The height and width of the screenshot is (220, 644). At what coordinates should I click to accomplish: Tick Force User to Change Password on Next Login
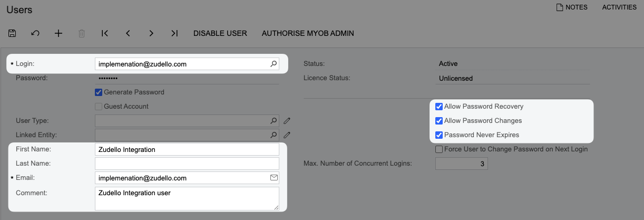click(439, 149)
